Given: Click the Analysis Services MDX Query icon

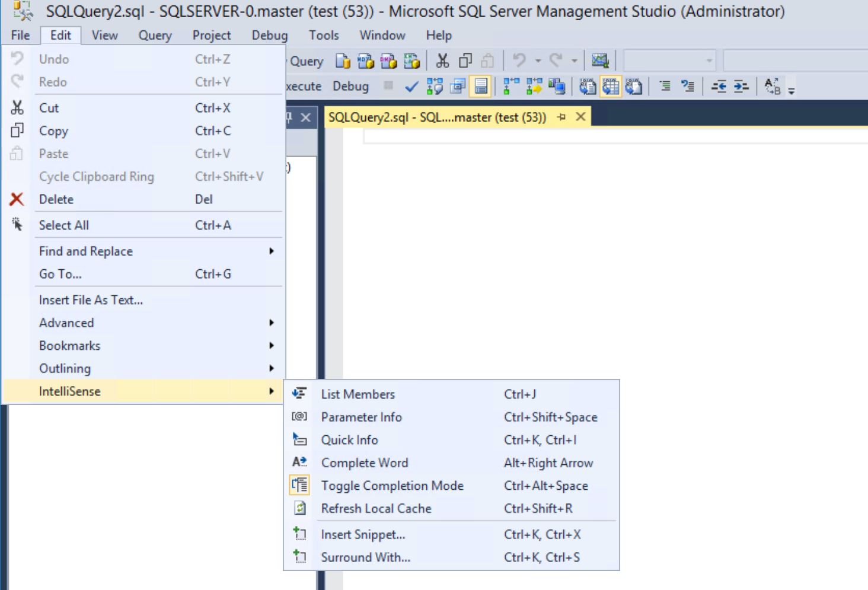Looking at the screenshot, I should (366, 61).
